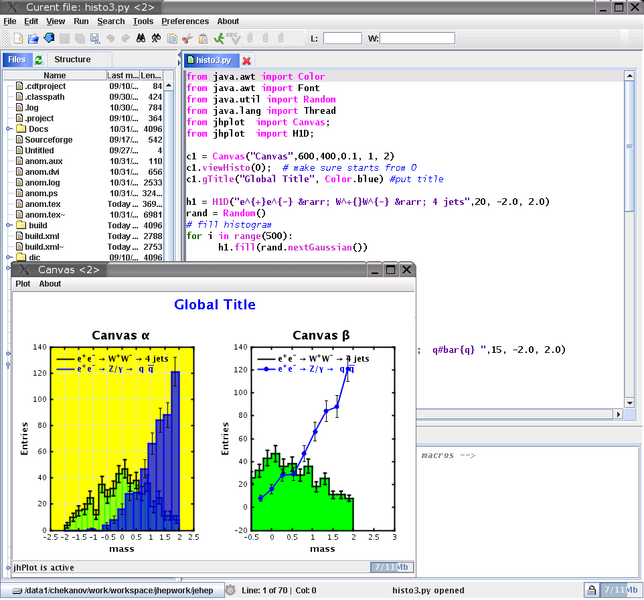Click the L: line number input field
644x600 pixels.
point(342,39)
